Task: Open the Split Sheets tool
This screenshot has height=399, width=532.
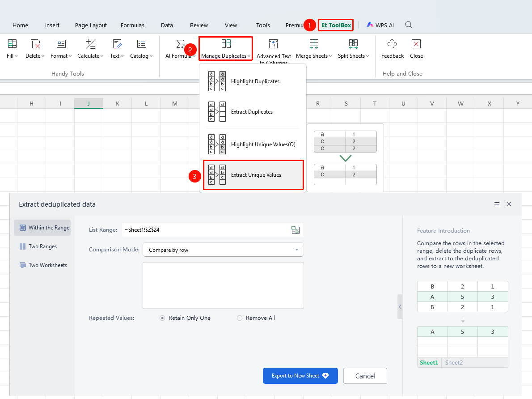Action: tap(353, 49)
